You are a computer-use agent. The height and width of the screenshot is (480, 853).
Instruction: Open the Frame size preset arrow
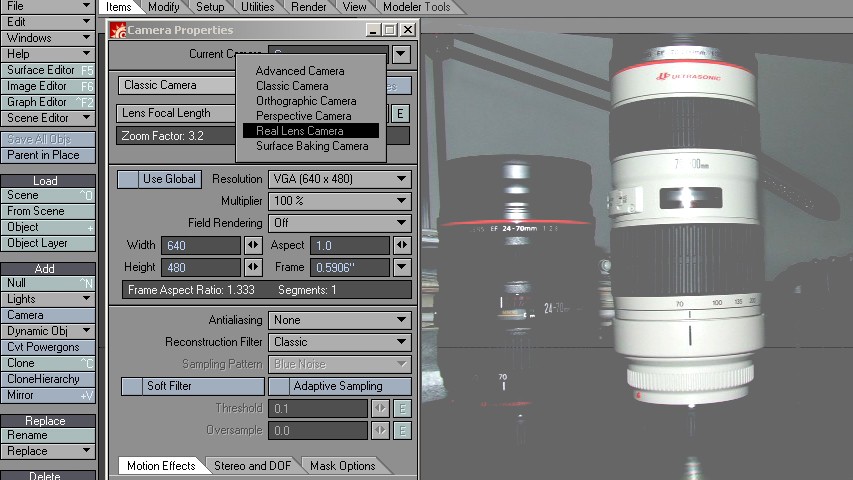[402, 268]
